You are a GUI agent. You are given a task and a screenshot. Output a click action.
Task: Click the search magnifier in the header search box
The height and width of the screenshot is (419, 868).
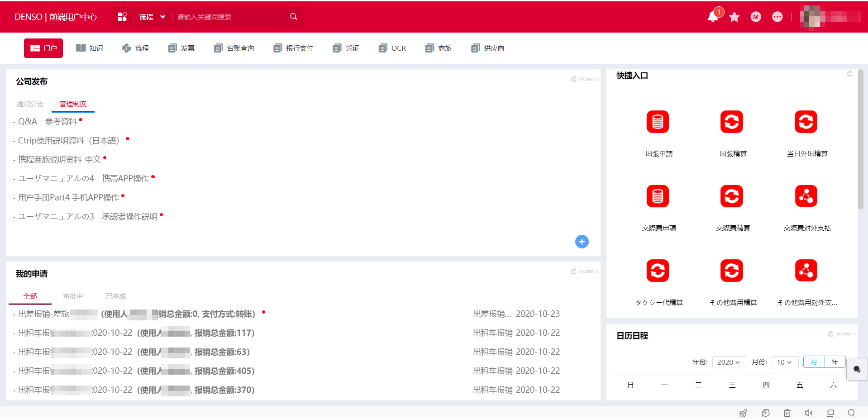(x=293, y=17)
